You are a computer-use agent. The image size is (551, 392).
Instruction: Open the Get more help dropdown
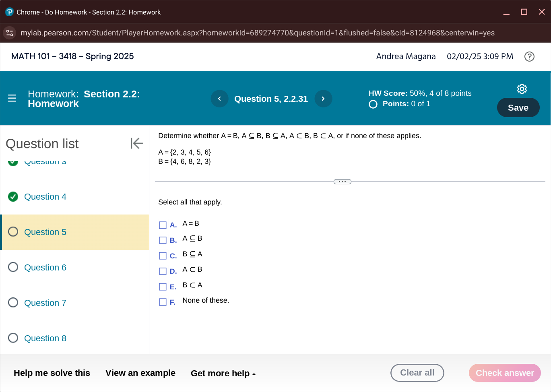click(x=224, y=373)
